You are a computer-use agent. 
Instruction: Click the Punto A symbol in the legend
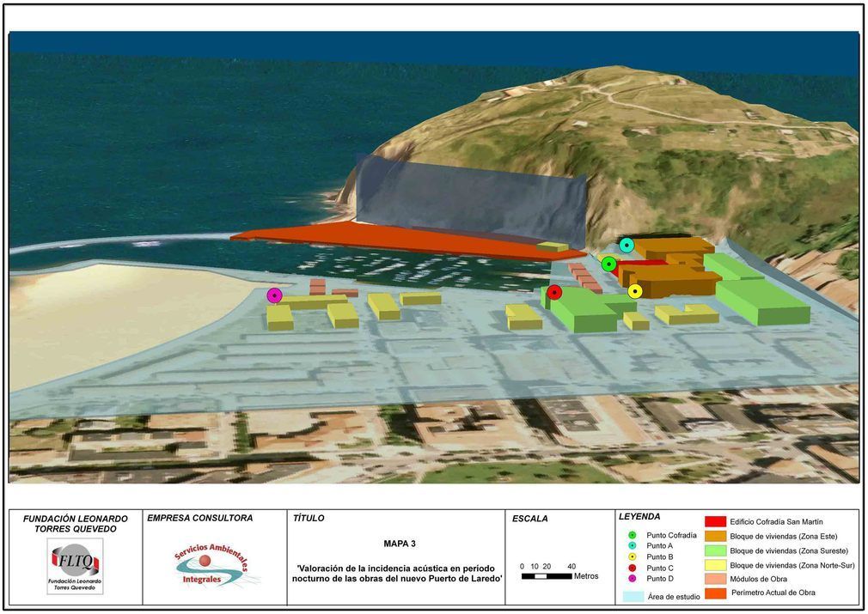pos(632,546)
